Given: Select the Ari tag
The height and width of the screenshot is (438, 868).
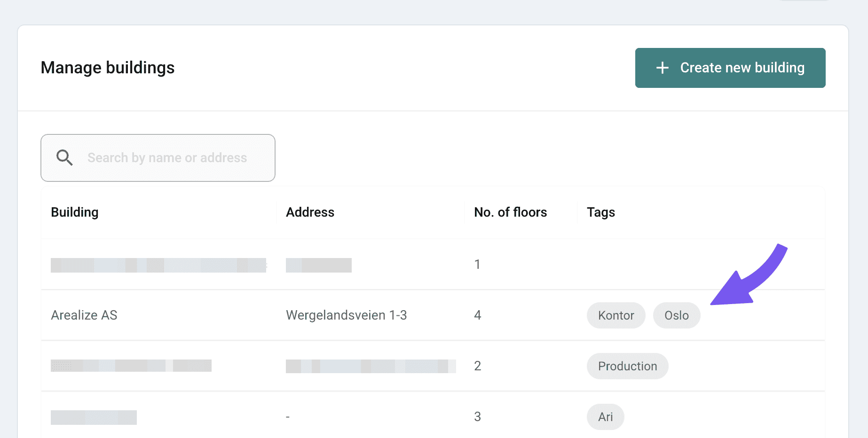Looking at the screenshot, I should [x=605, y=417].
